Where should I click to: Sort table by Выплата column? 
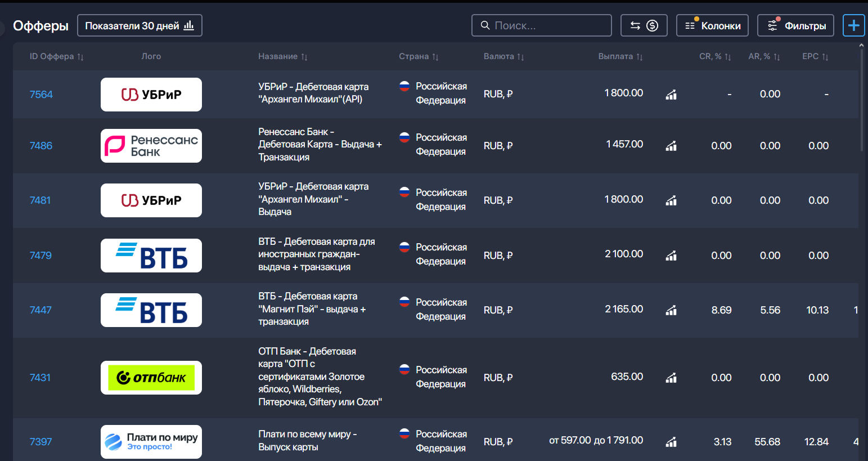pos(620,56)
